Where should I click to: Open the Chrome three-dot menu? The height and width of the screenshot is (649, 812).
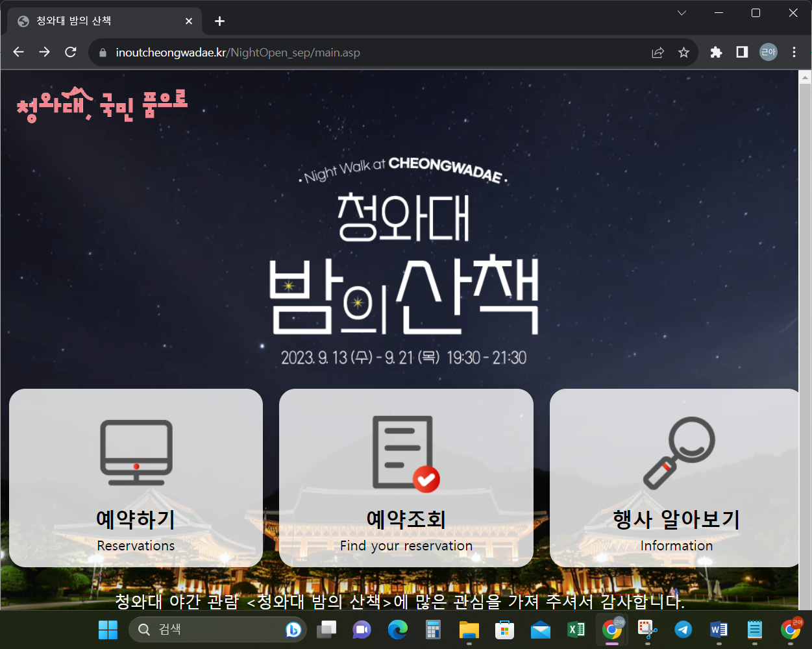point(794,53)
